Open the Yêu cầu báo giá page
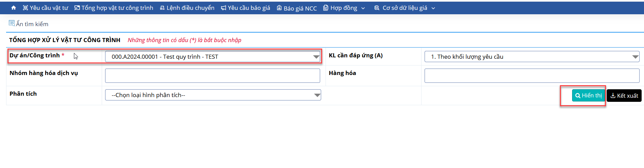This screenshot has width=644, height=168. tap(246, 8)
